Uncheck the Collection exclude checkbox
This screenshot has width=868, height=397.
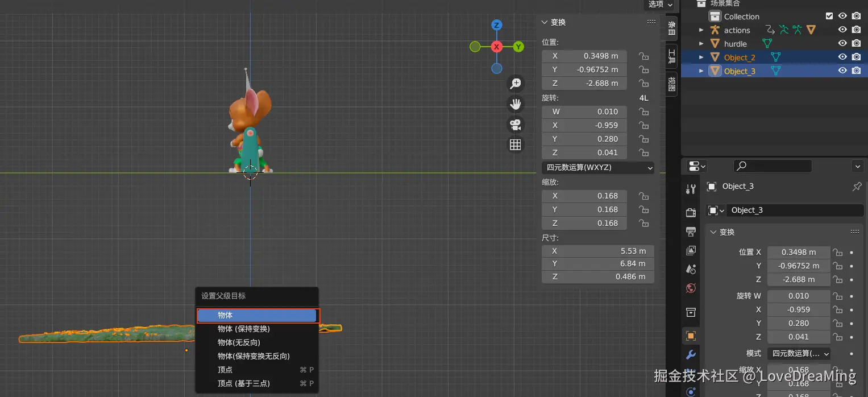(829, 16)
